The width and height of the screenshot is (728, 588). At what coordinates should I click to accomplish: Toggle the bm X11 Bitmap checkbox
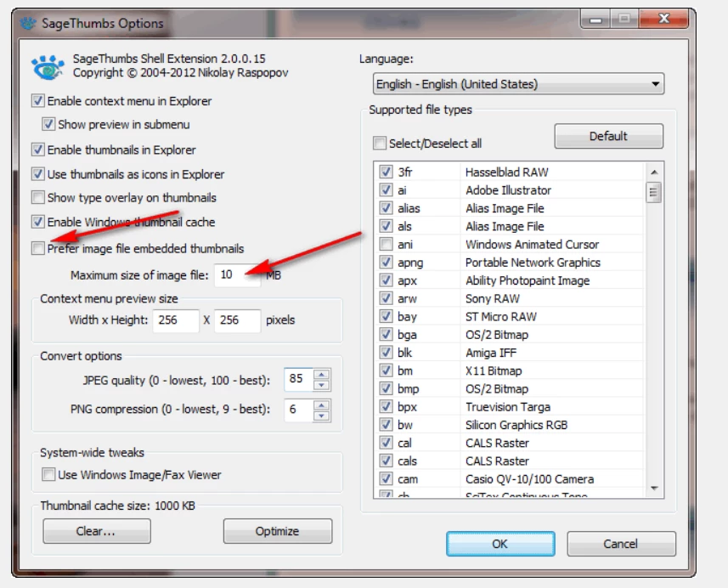click(386, 370)
